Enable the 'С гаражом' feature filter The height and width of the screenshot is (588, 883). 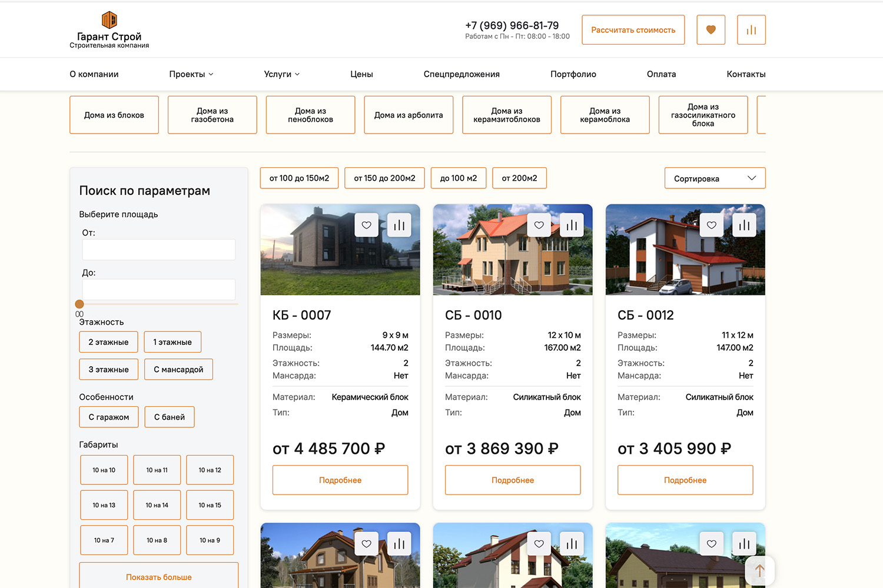109,417
